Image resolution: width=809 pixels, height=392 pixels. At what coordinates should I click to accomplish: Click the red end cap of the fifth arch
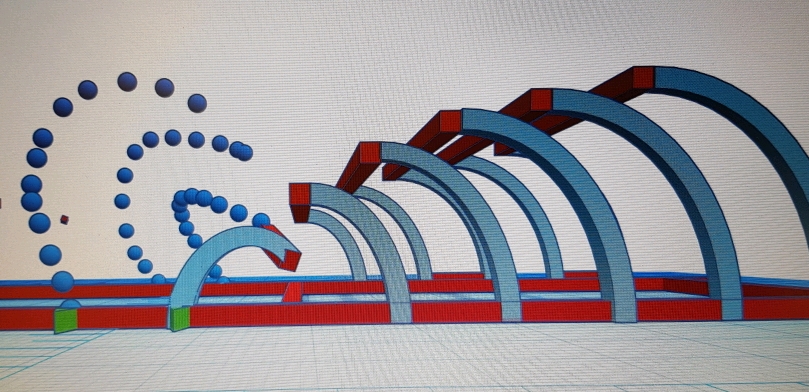(541, 100)
